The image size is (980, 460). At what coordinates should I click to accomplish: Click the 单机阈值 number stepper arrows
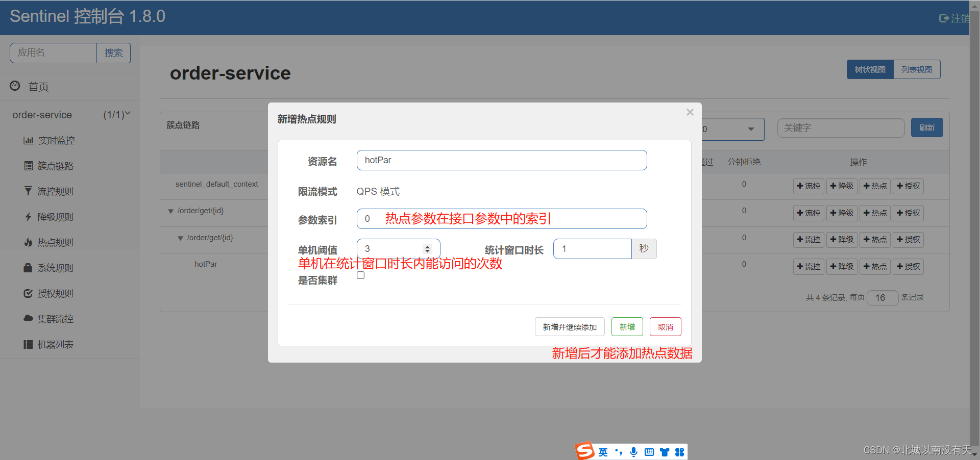click(x=428, y=249)
